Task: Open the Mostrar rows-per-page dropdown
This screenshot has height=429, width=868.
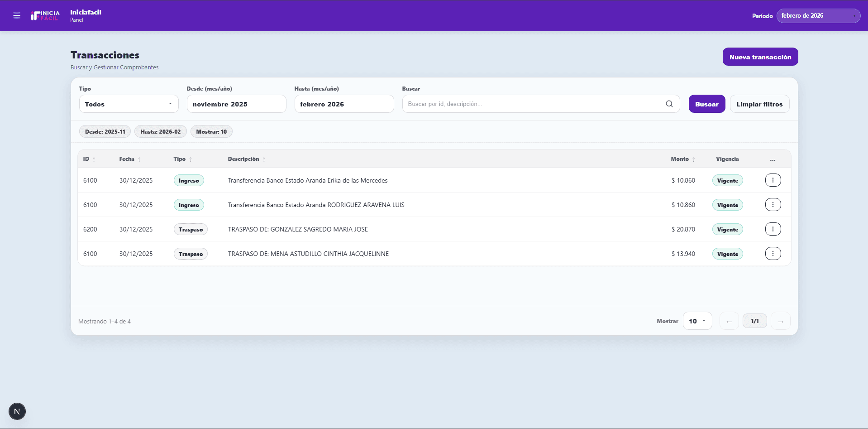Action: (x=697, y=321)
